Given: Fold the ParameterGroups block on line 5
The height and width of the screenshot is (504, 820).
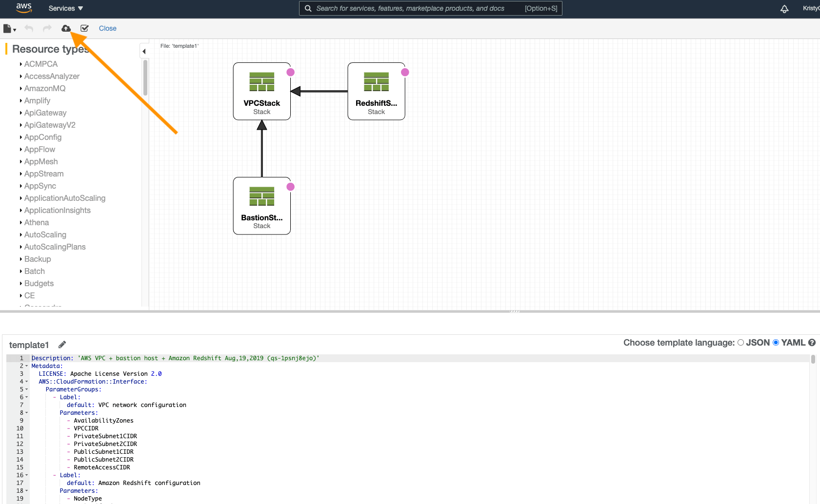Looking at the screenshot, I should point(27,389).
